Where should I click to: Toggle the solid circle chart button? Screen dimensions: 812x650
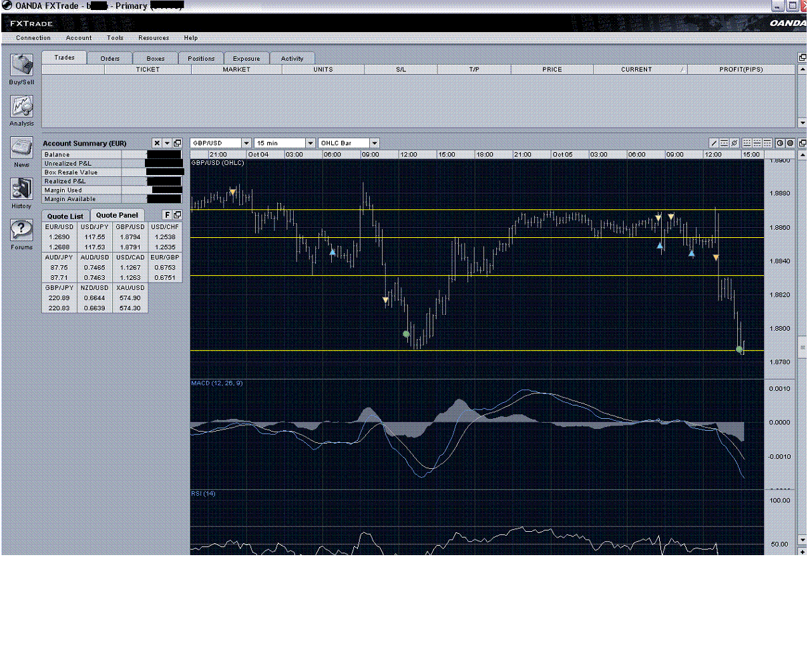[790, 143]
